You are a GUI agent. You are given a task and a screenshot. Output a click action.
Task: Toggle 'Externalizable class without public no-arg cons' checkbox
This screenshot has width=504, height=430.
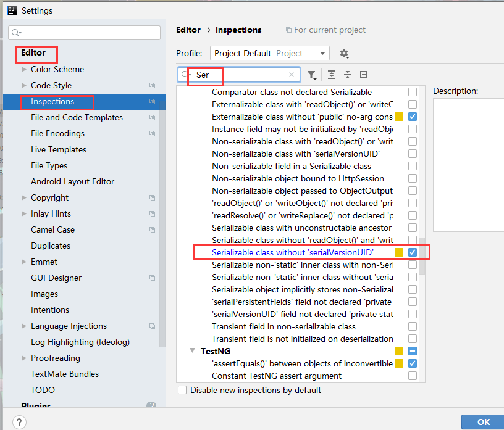[x=413, y=117]
